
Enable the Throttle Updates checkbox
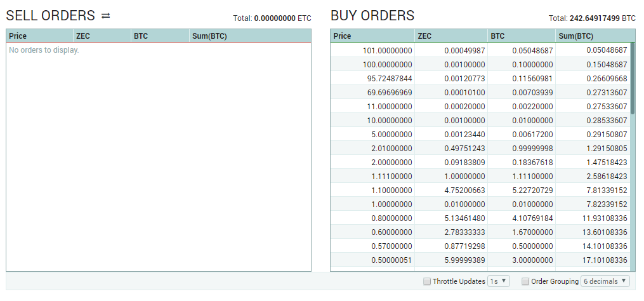[x=427, y=282]
